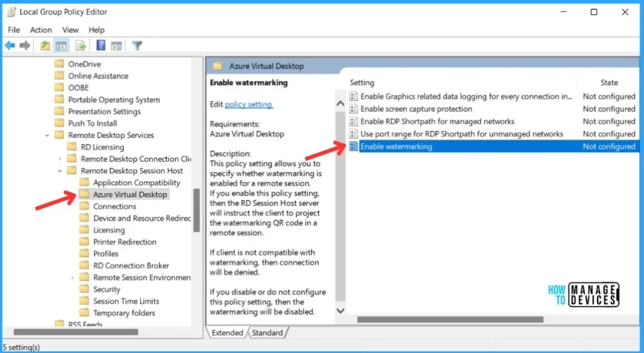
Task: Select Enable RDP Shortpath for managed networks
Action: click(x=438, y=121)
